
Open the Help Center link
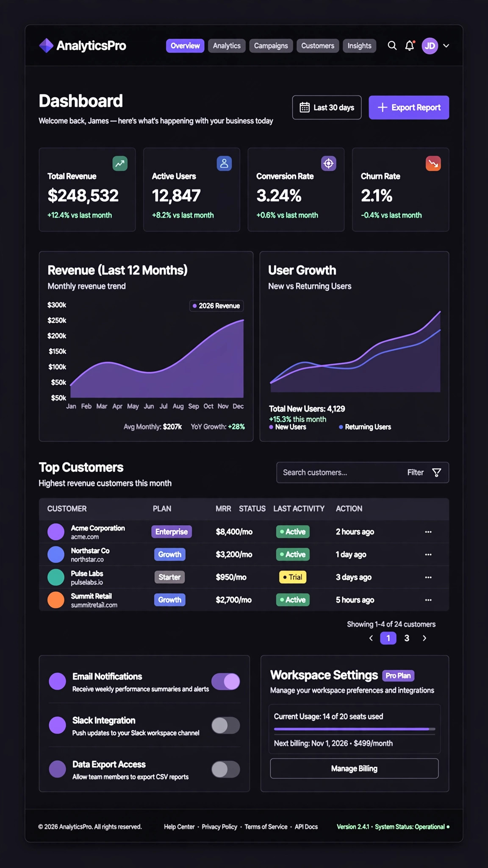click(x=179, y=827)
